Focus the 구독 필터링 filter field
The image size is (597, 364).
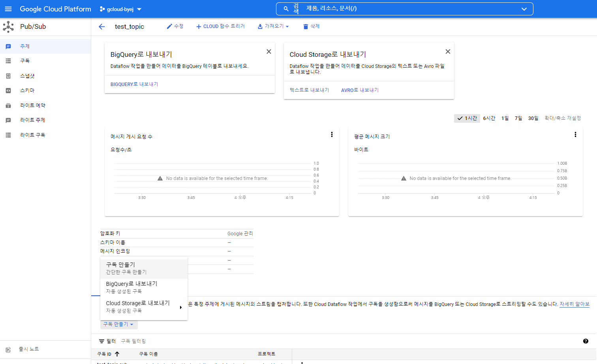click(x=133, y=341)
